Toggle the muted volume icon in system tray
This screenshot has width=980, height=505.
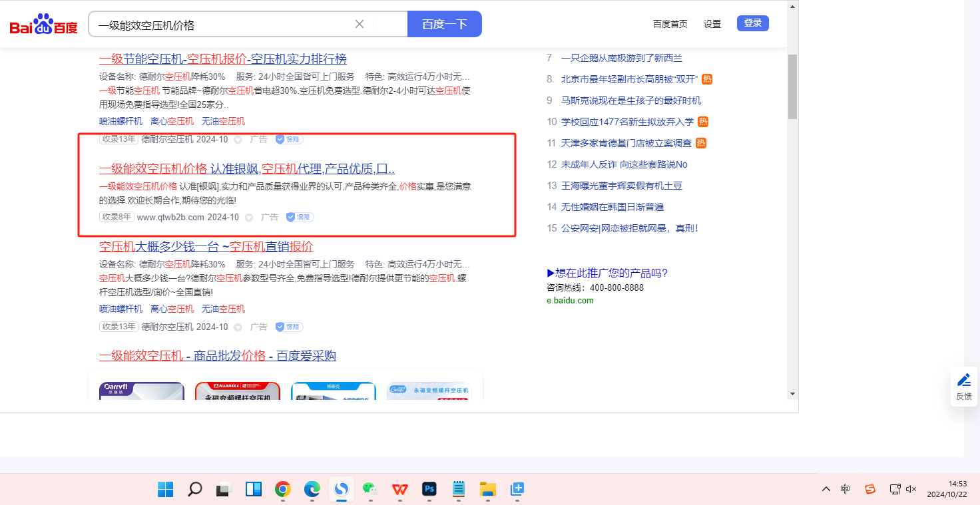(912, 489)
